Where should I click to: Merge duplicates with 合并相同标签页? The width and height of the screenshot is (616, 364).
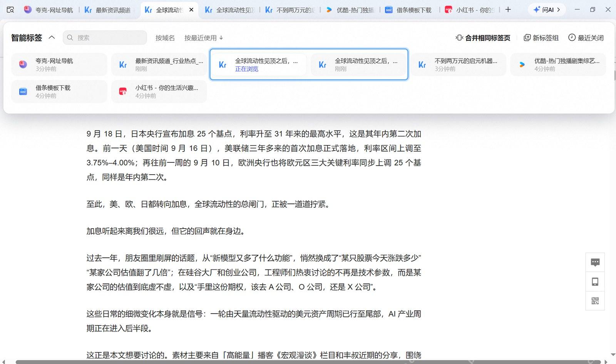point(483,38)
